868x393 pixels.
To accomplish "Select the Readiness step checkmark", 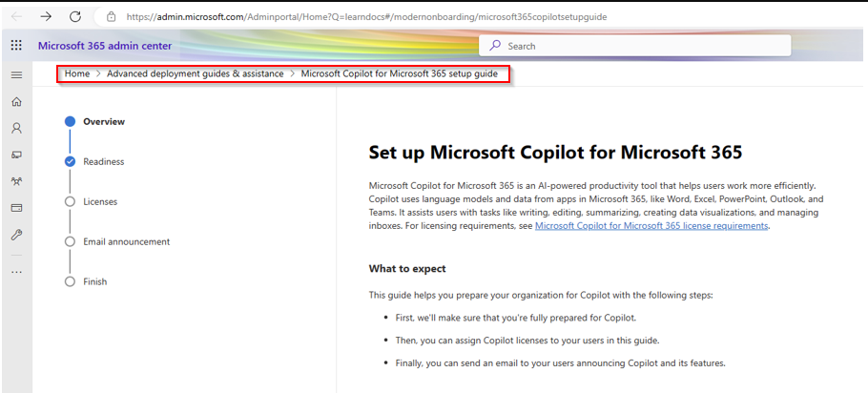I will [x=70, y=161].
